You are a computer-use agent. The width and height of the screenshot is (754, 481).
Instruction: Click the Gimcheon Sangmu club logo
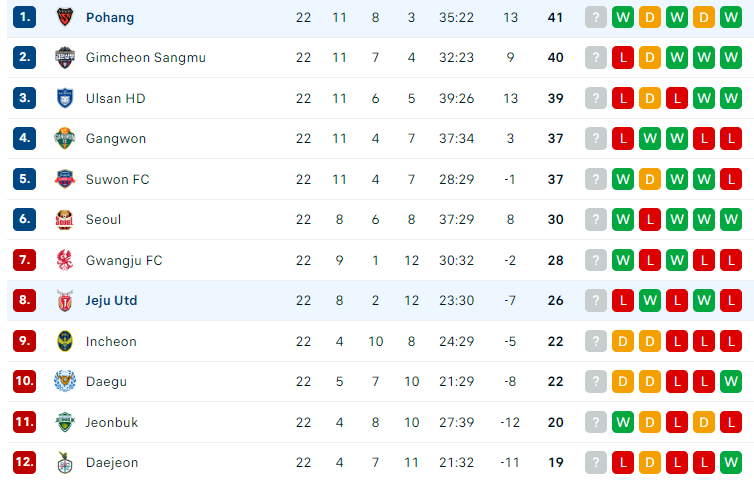pos(65,57)
